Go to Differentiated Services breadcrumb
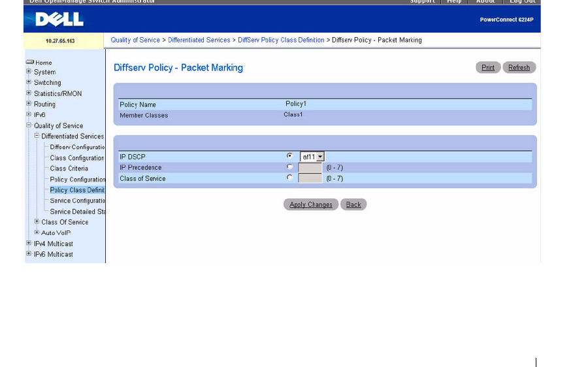Screen dimensions: 588x367 (x=199, y=40)
